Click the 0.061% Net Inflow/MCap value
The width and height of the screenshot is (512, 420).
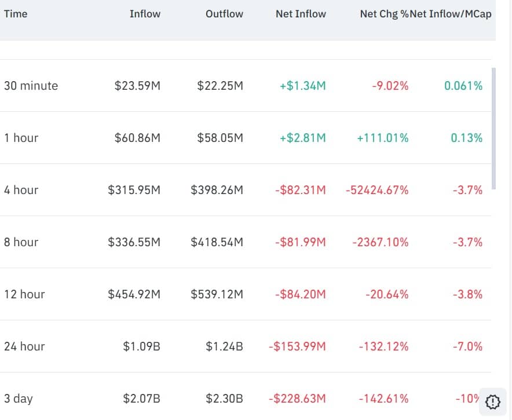[x=463, y=85]
